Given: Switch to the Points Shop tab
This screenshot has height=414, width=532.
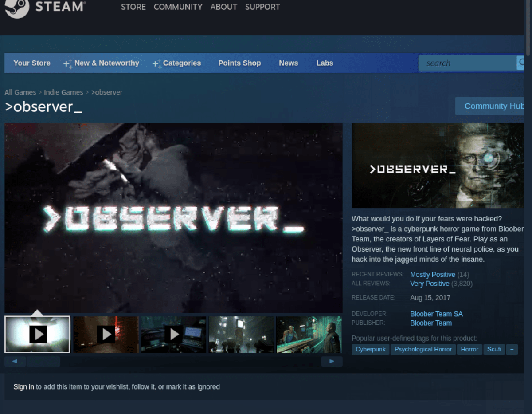Looking at the screenshot, I should (x=239, y=63).
